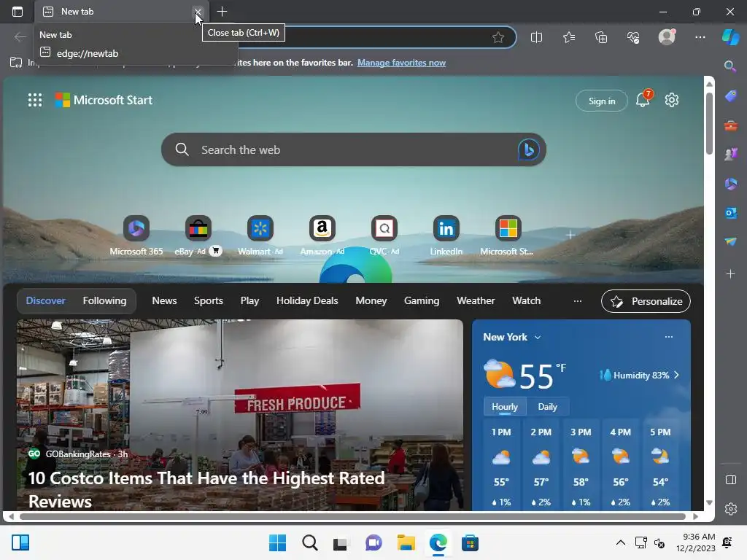Viewport: 747px width, 560px height.
Task: Open the Play category
Action: 249,301
